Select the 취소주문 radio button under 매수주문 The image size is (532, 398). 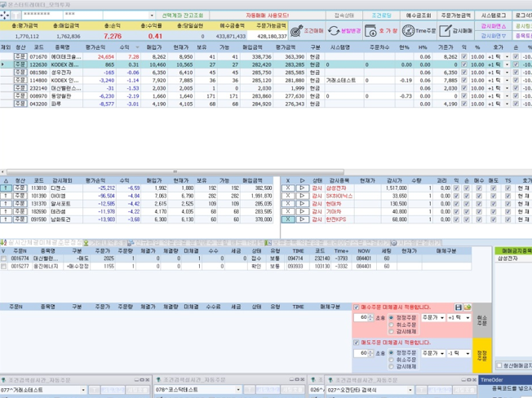coord(390,325)
